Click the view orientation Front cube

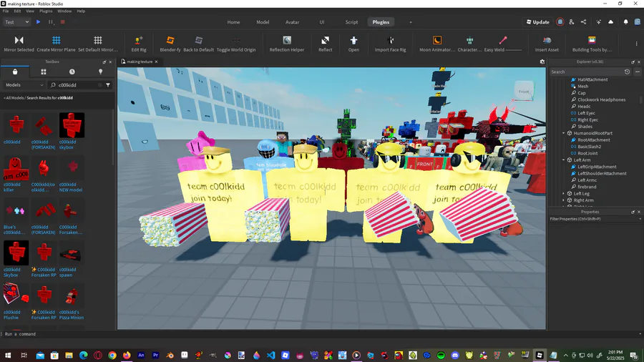524,91
